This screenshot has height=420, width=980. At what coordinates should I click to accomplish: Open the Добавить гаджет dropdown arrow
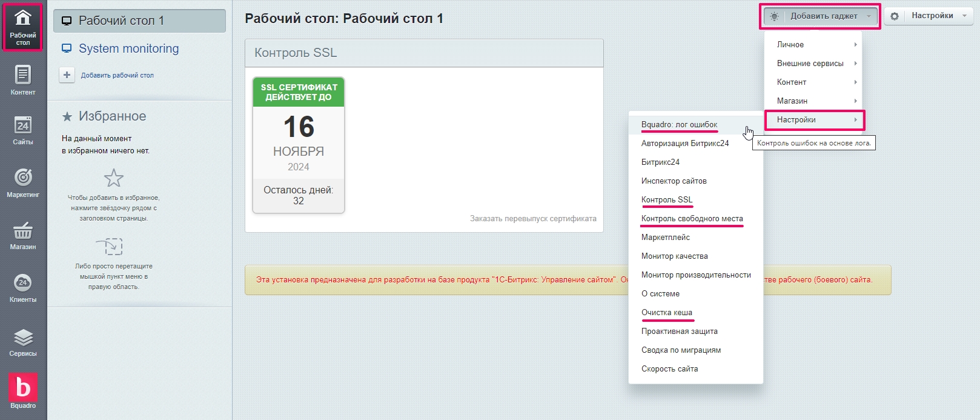pos(869,16)
